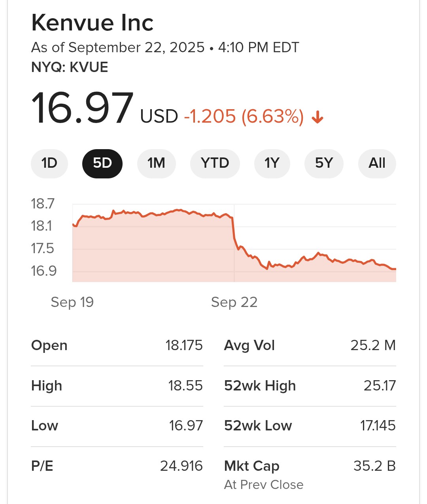Switch to the 1Y range

pos(272,163)
